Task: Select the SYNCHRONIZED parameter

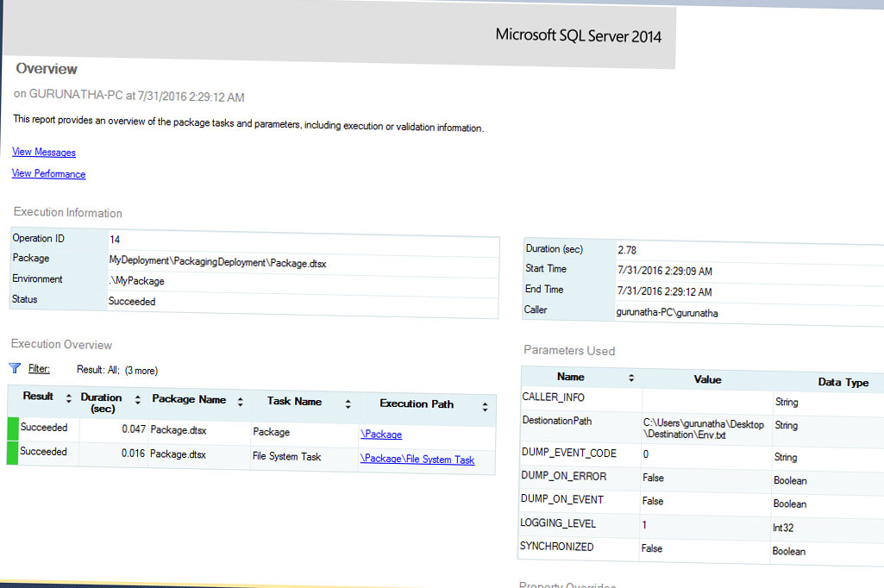Action: (556, 547)
